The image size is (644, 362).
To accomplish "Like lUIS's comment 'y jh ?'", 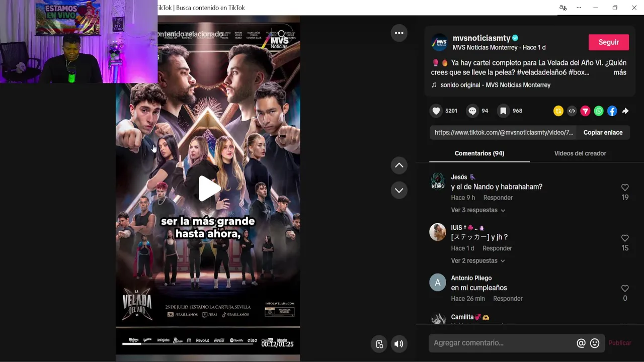I will (x=625, y=238).
